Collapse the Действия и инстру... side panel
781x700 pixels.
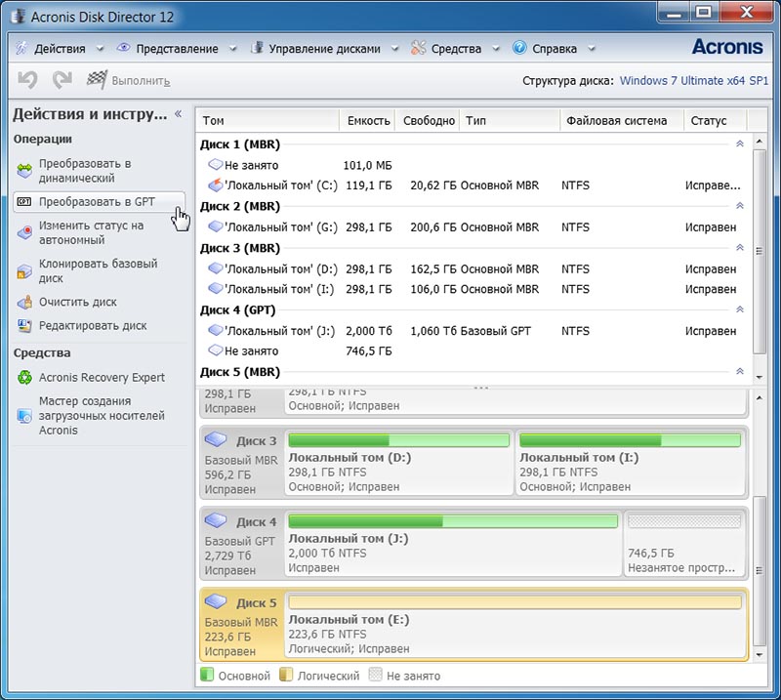click(179, 113)
